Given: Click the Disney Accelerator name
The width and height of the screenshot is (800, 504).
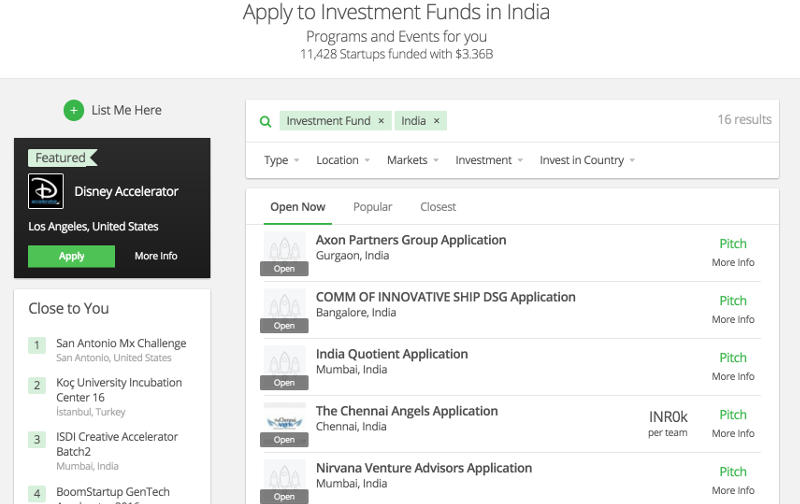Looking at the screenshot, I should (x=126, y=192).
